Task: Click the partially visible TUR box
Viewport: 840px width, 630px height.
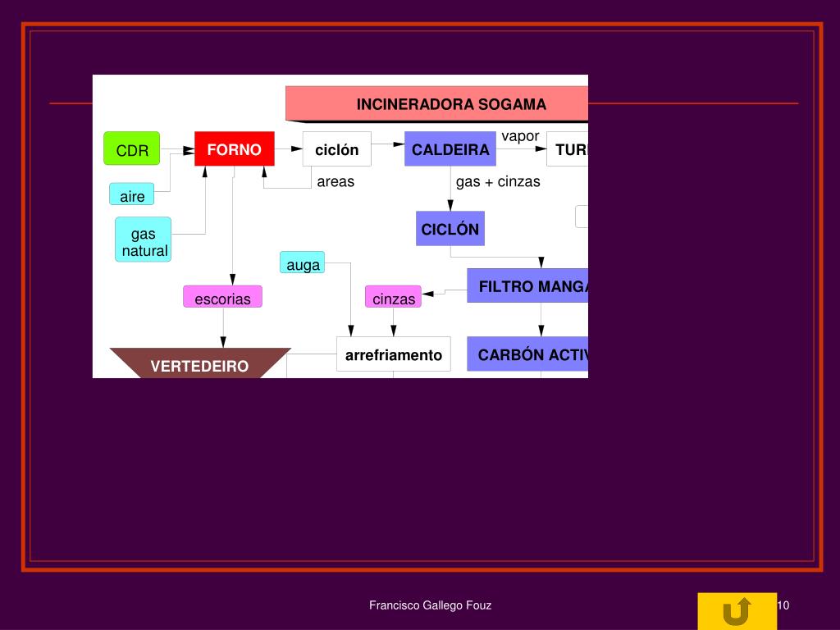Action: (x=568, y=149)
